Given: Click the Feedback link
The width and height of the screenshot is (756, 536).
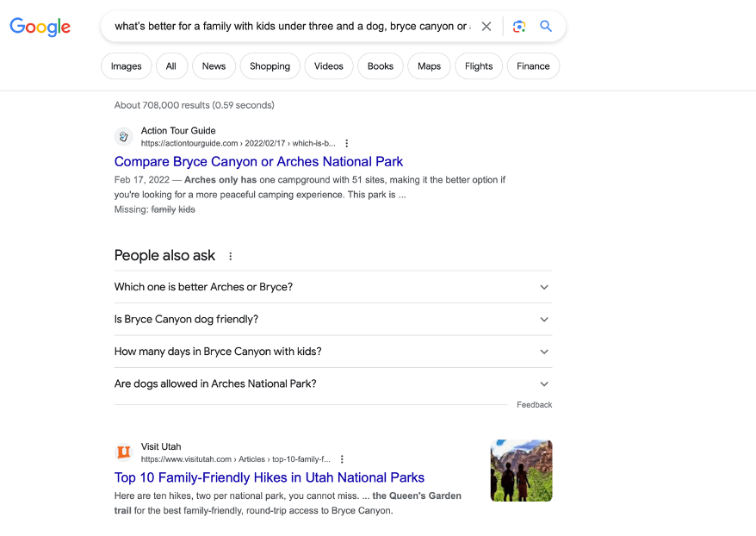Looking at the screenshot, I should click(x=534, y=405).
